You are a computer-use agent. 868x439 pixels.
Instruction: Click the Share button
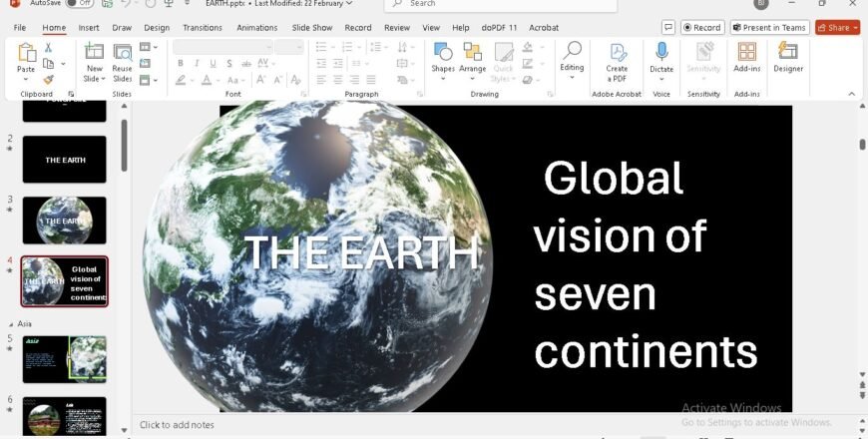(837, 28)
